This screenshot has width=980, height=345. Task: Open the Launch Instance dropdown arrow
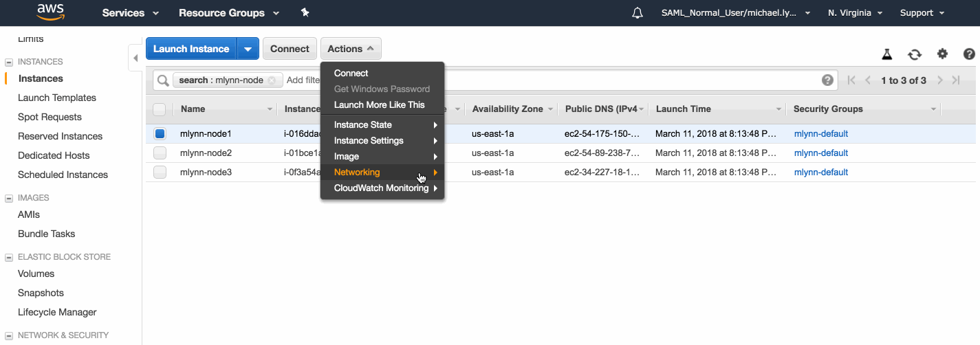[248, 49]
